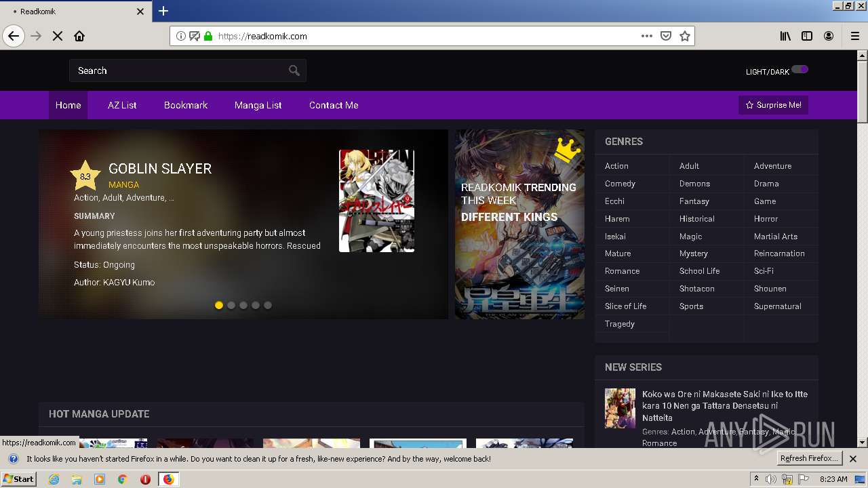Click the Refresh Firefox button
Image resolution: width=868 pixels, height=488 pixels.
pos(810,459)
